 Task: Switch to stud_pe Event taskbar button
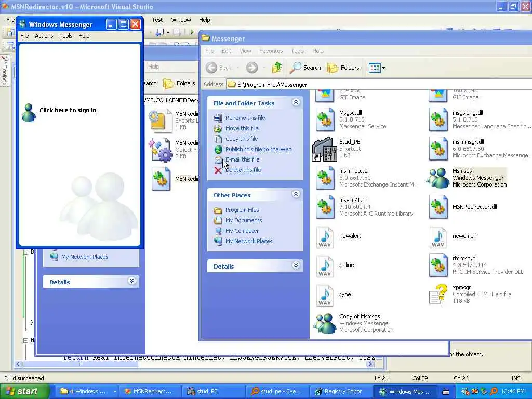tap(277, 391)
